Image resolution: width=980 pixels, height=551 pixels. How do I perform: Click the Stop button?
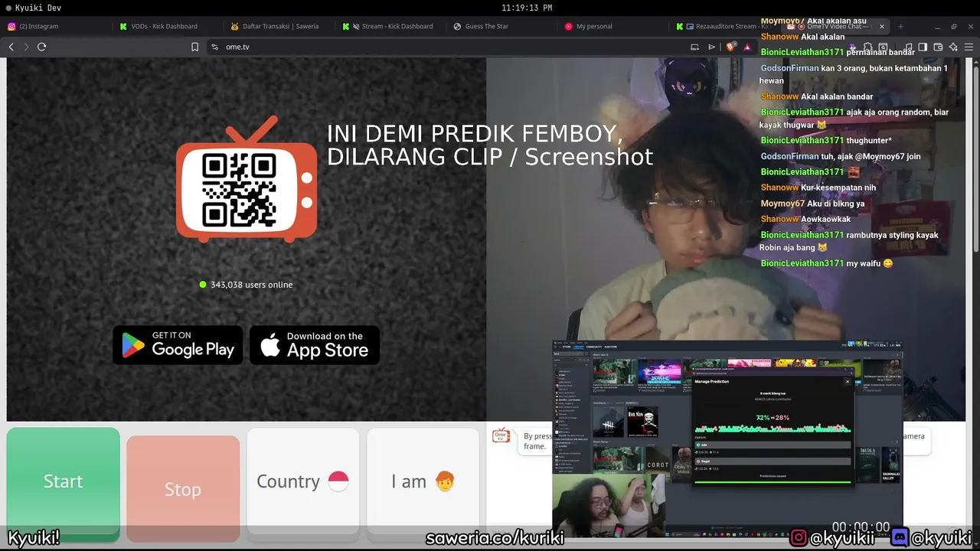(183, 489)
